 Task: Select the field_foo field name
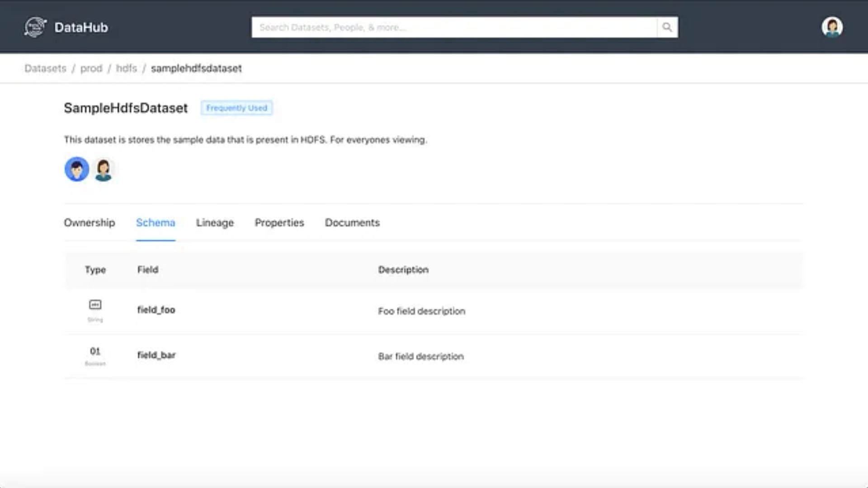(x=156, y=310)
